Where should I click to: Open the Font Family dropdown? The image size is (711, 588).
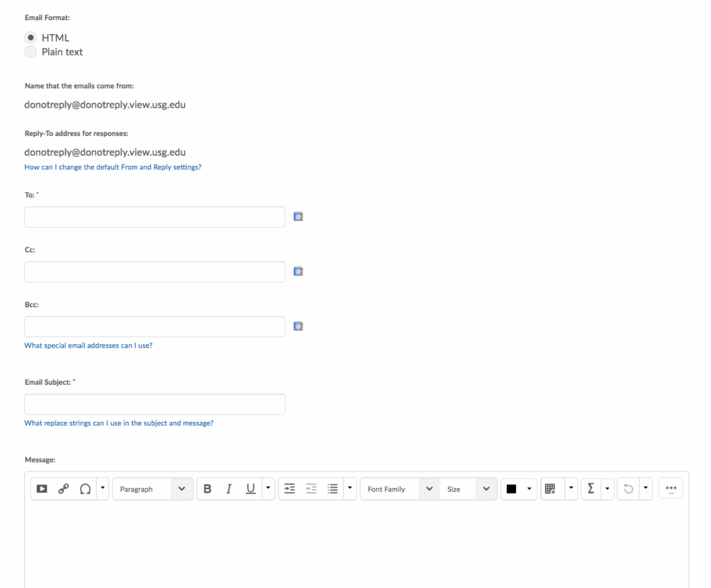[399, 489]
